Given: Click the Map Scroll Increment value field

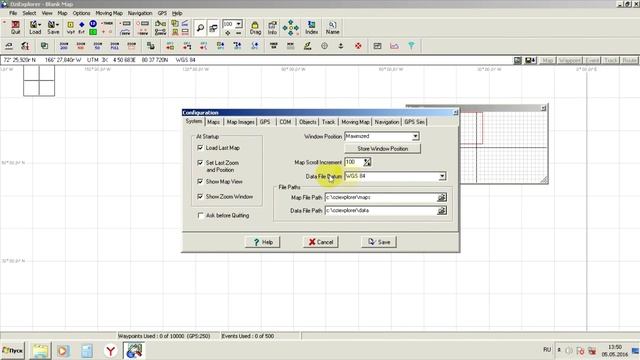Looking at the screenshot, I should tap(354, 162).
